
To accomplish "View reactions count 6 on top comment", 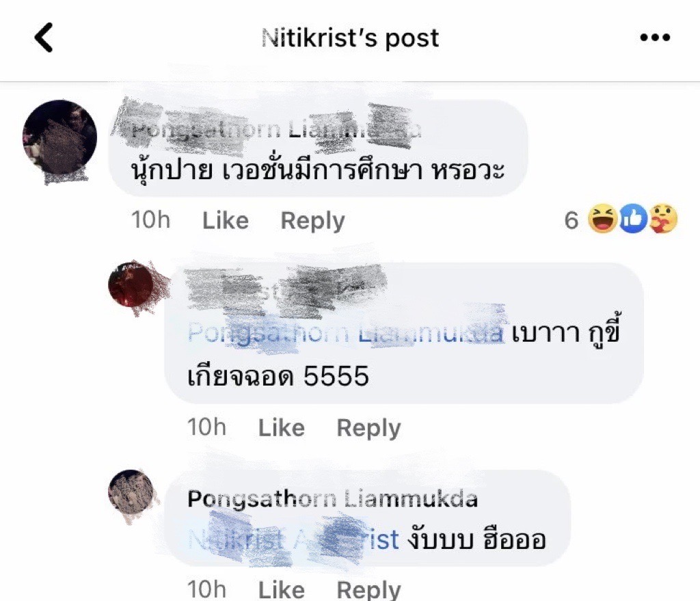I will 571,220.
